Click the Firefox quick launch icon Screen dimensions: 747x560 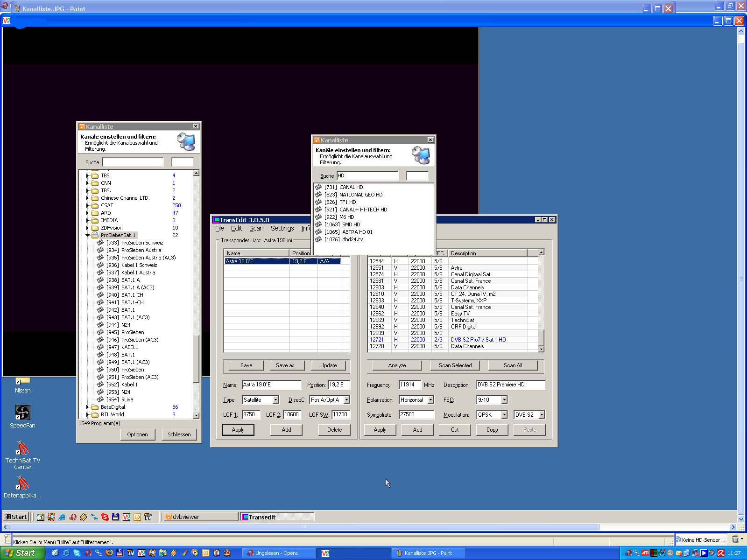[109, 553]
